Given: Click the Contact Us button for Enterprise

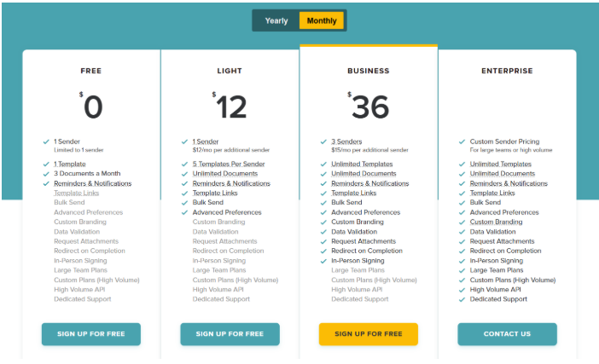Looking at the screenshot, I should point(507,334).
